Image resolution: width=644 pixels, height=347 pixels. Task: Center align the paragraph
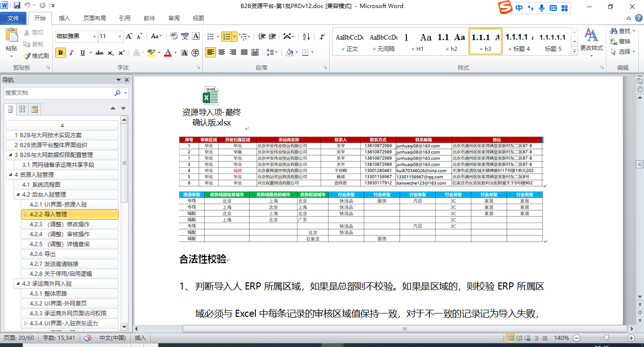(x=222, y=52)
